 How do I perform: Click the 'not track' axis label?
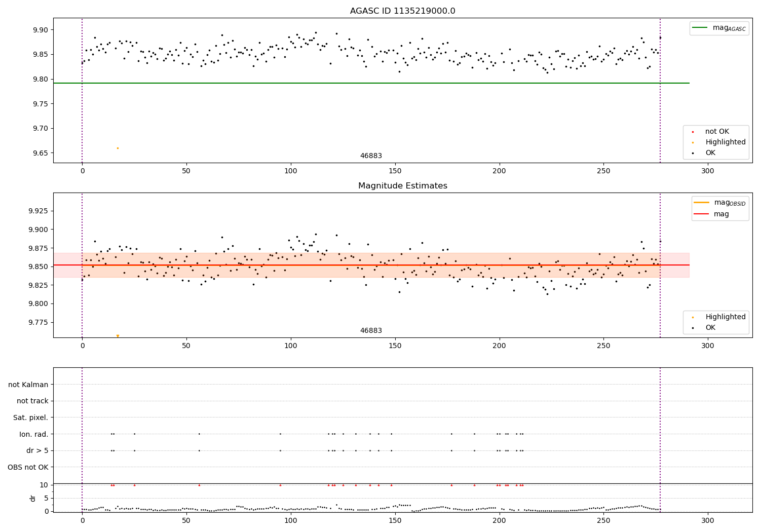(x=32, y=401)
